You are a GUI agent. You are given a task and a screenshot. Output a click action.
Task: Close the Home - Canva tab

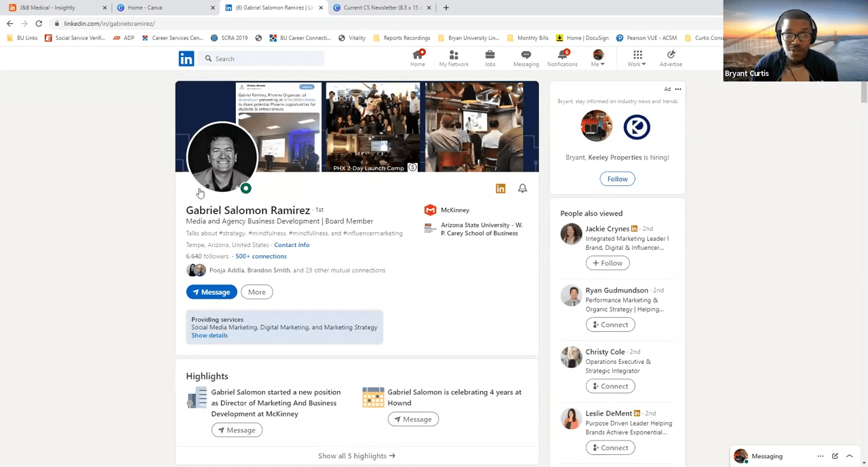[212, 8]
